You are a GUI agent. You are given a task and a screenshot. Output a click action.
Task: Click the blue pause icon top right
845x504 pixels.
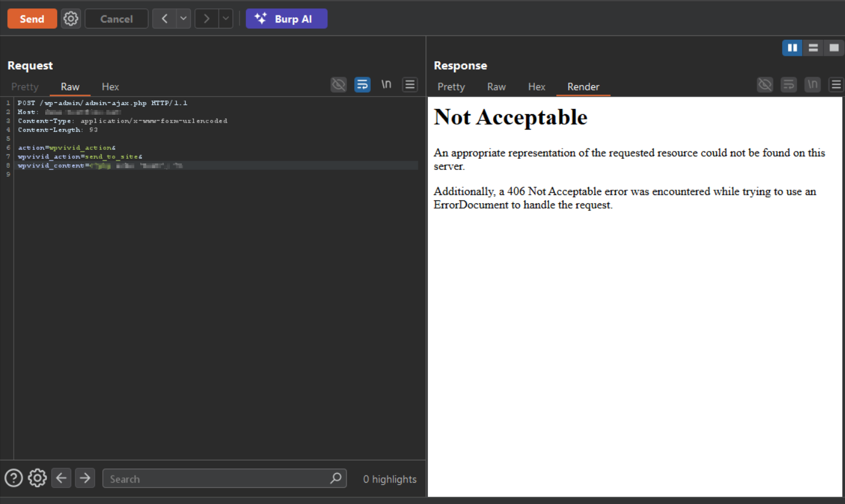click(x=792, y=48)
